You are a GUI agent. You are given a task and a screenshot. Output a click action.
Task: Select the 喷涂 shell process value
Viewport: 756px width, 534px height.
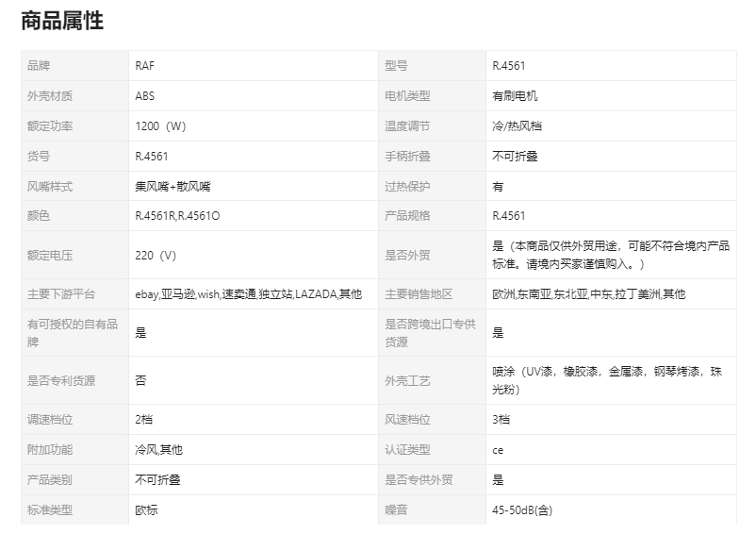pos(607,380)
